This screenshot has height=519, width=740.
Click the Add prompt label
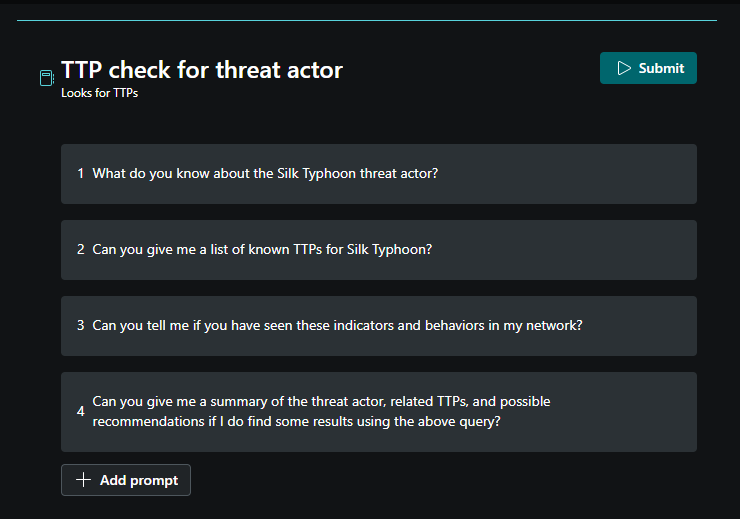point(139,480)
